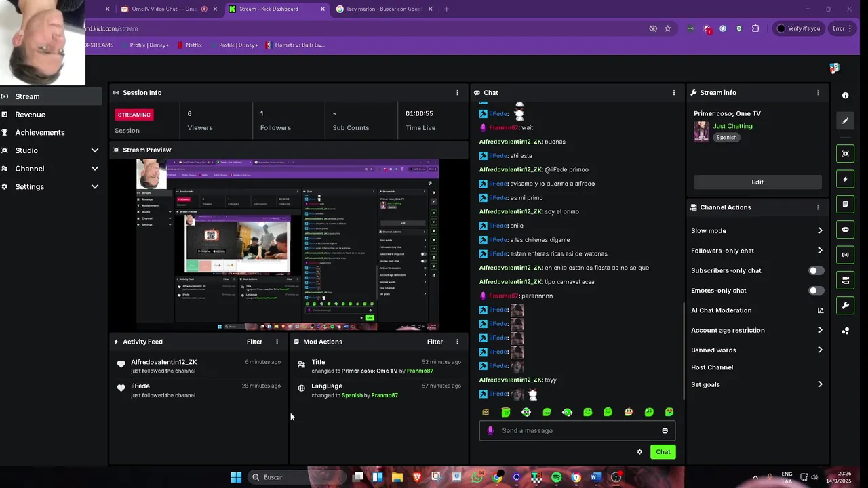Toggle the document Mod Actions widget icon
Image resolution: width=868 pixels, height=488 pixels.
(x=845, y=204)
